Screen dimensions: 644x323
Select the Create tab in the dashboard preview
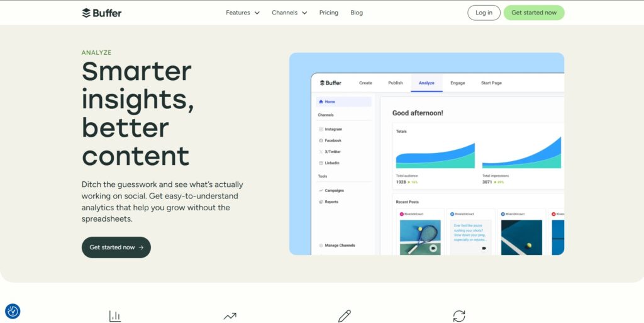tap(365, 83)
